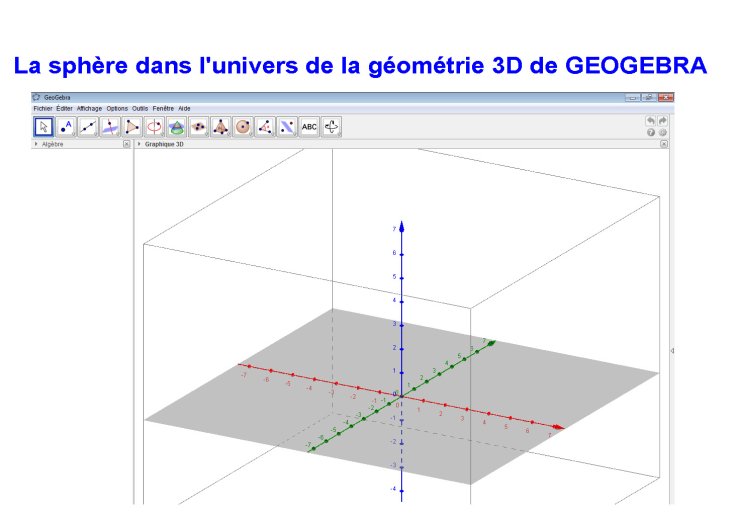The width and height of the screenshot is (734, 517).
Task: Open the Fenêtre menu
Action: pos(163,109)
